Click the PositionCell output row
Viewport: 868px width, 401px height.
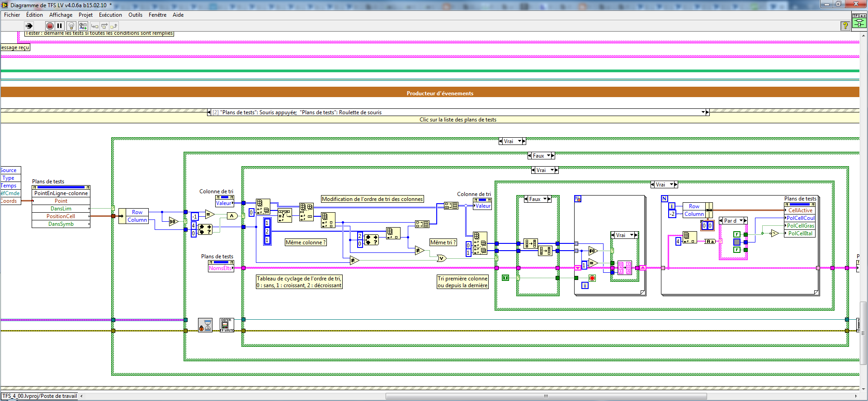tap(61, 216)
